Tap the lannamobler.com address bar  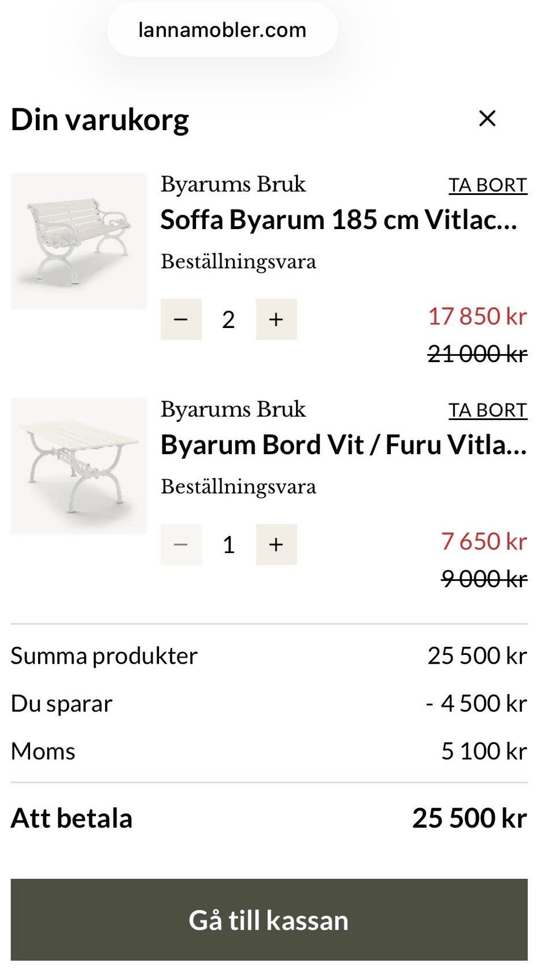(222, 30)
